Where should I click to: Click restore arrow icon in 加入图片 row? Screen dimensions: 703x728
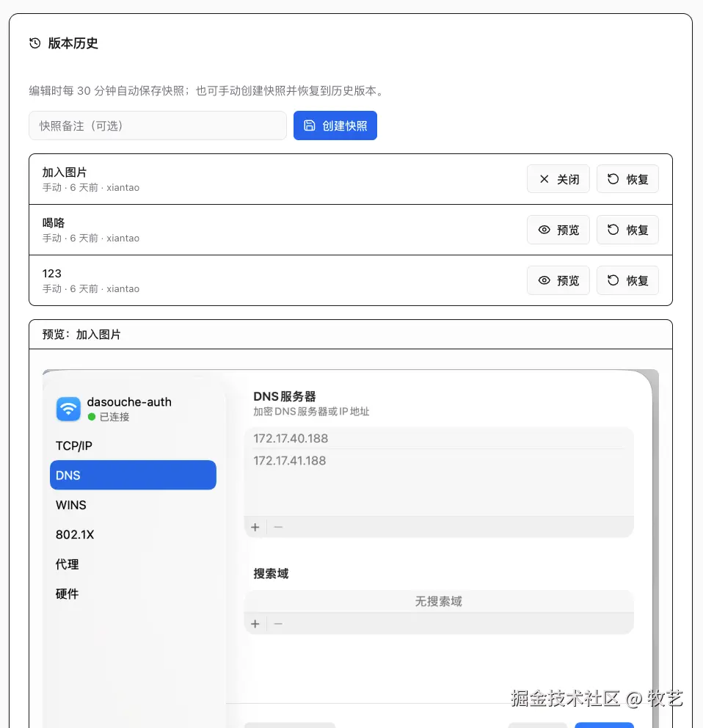(x=613, y=179)
